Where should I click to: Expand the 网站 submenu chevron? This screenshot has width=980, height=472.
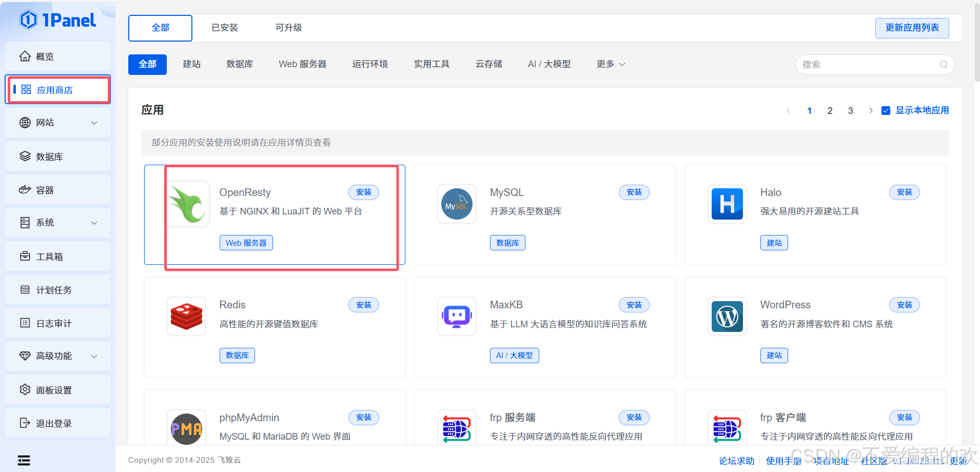(94, 123)
